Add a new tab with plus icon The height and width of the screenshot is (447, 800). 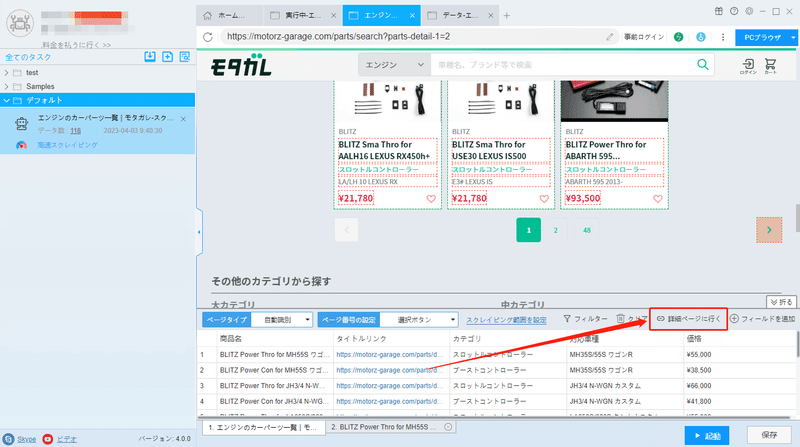pos(507,16)
